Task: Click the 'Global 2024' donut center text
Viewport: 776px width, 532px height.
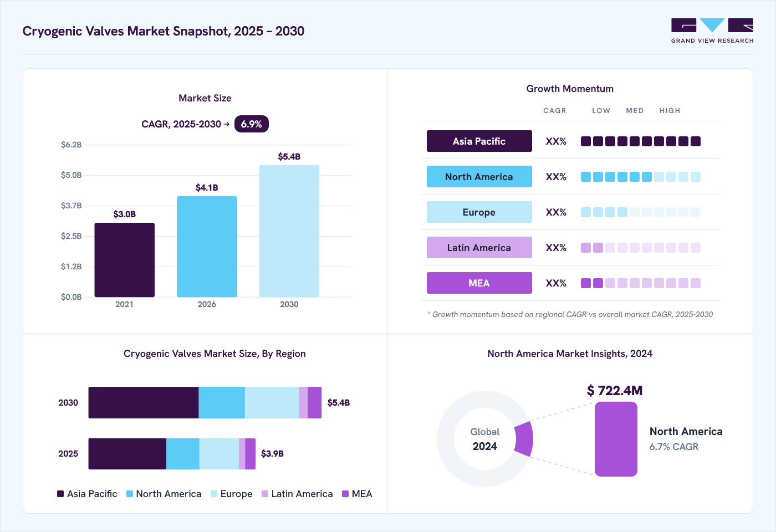Action: point(485,439)
